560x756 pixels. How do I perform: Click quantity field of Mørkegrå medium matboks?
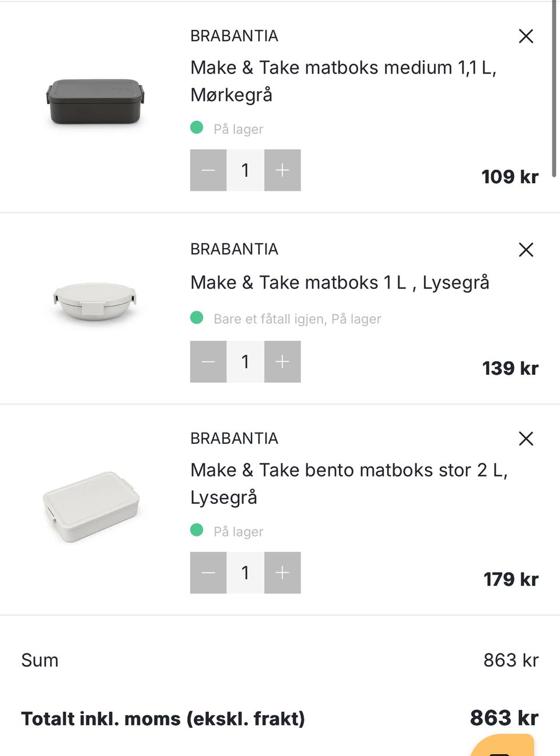(245, 170)
